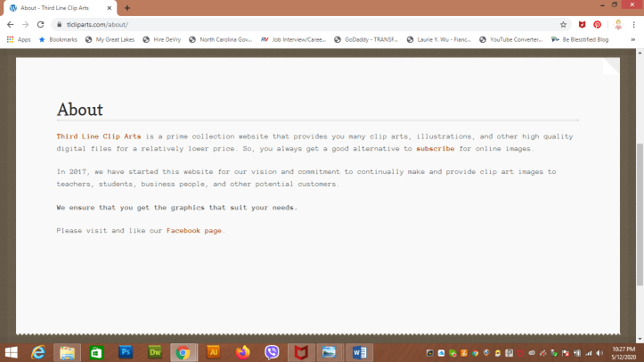Click the page vertical scrollbar thumb

[640, 214]
